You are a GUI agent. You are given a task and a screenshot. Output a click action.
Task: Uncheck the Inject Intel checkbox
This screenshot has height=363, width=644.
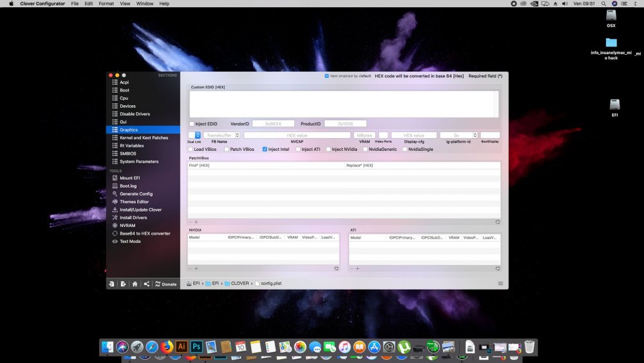pyautogui.click(x=265, y=149)
